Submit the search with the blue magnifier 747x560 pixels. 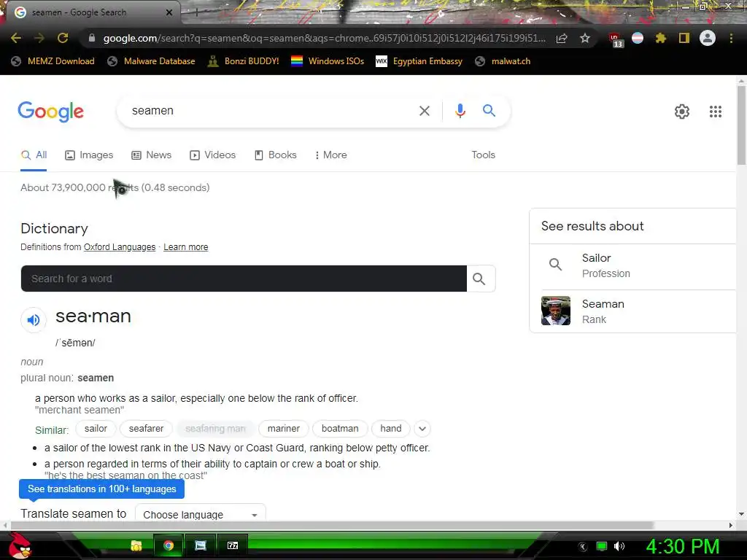(489, 111)
